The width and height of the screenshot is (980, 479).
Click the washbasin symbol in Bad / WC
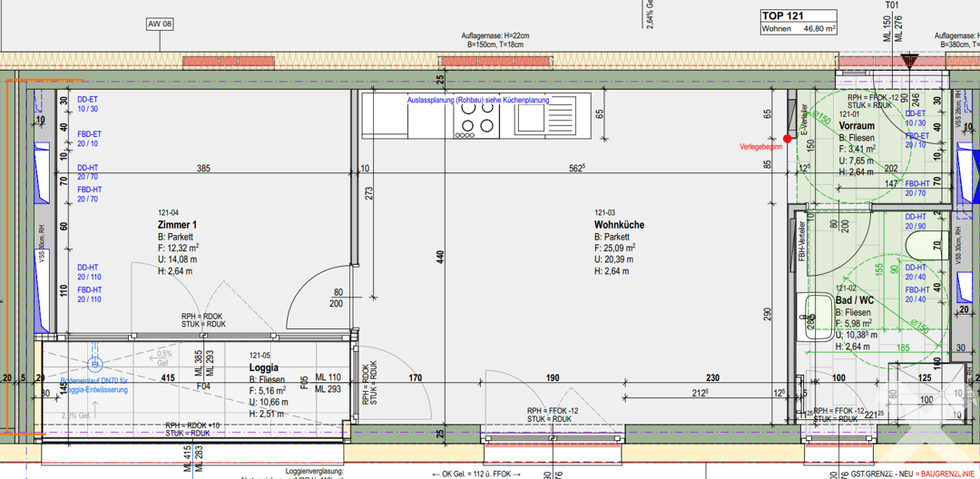818,317
